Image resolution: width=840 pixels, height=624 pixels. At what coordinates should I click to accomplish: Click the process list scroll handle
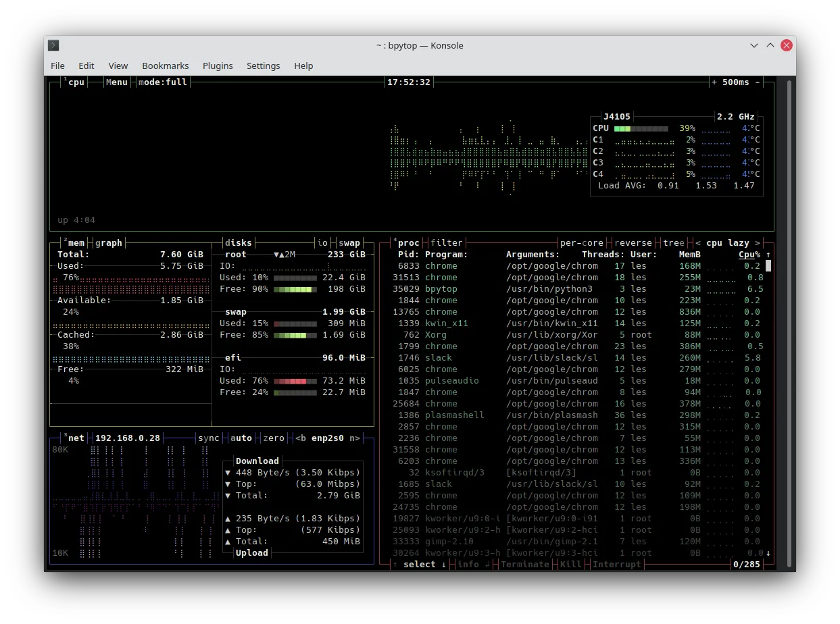tap(768, 265)
